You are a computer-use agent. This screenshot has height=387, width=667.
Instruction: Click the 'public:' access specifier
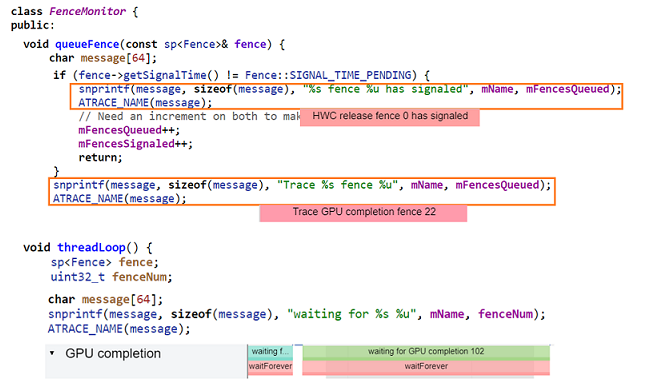pos(33,26)
